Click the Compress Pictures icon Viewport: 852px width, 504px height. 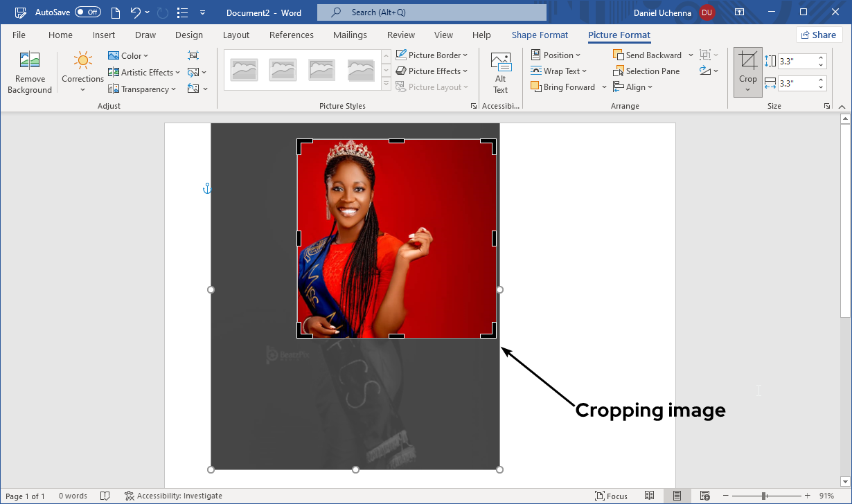point(193,55)
